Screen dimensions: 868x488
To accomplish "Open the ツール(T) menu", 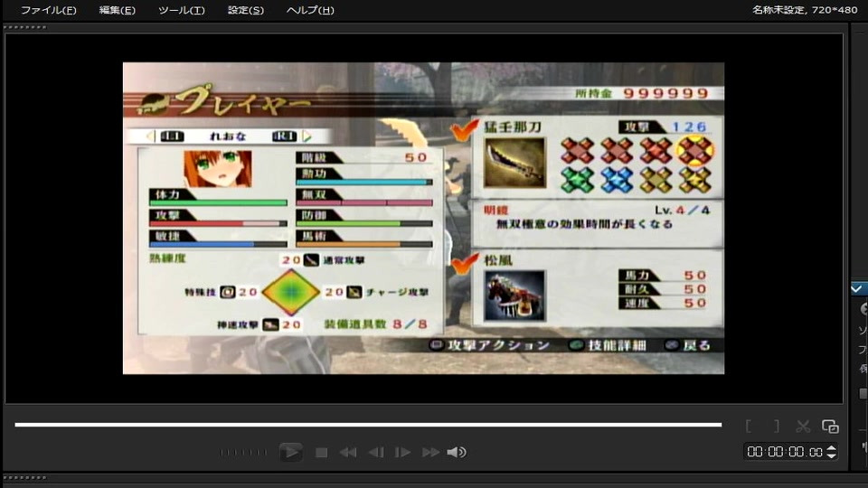I will (x=181, y=10).
